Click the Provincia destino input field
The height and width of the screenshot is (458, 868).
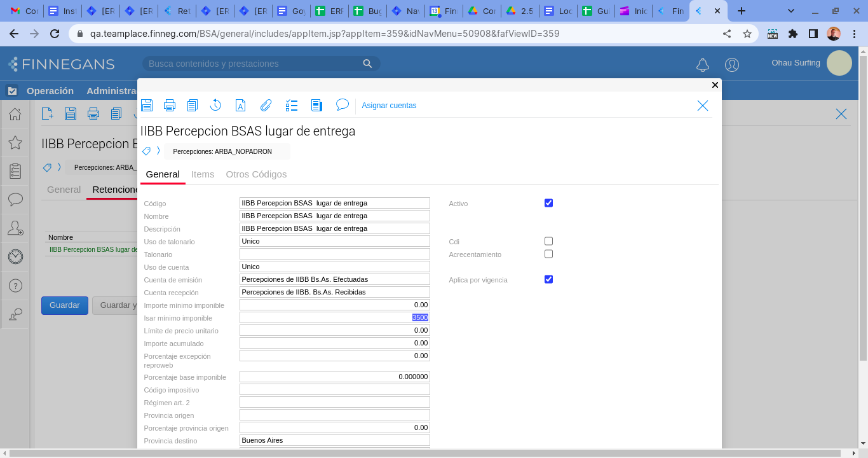coord(334,440)
